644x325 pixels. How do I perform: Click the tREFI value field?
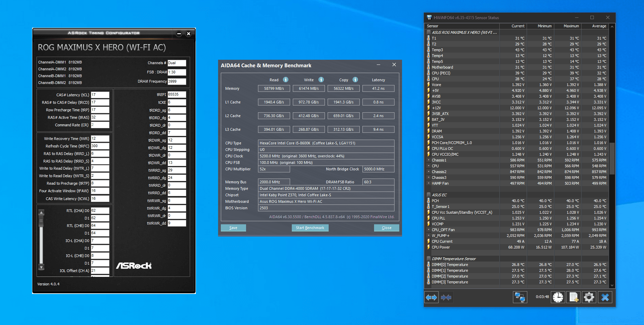177,95
